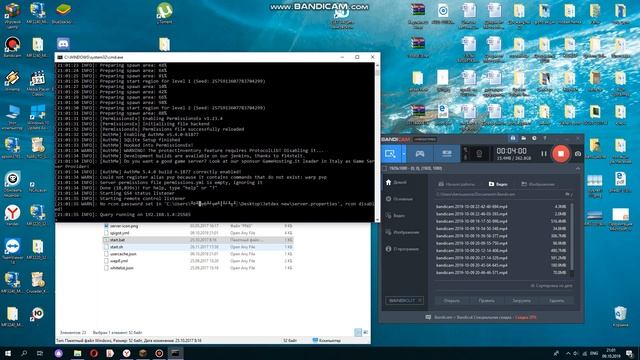Viewport: 640px width, 360px height.
Task: Click the Upload button below video list
Action: click(x=522, y=300)
